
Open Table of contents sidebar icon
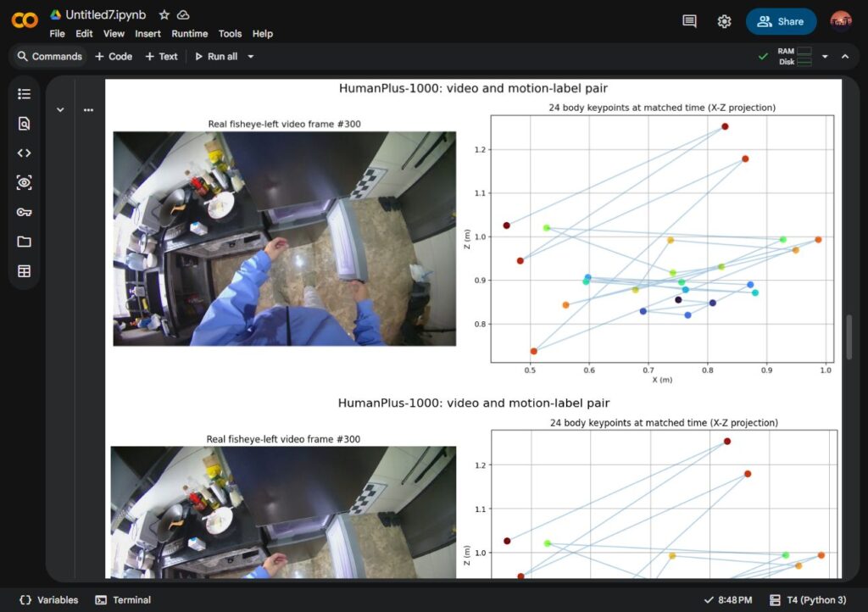[x=24, y=94]
